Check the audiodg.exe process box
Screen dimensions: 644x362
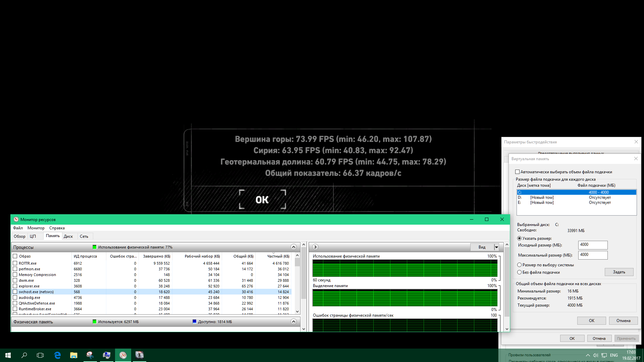15,298
